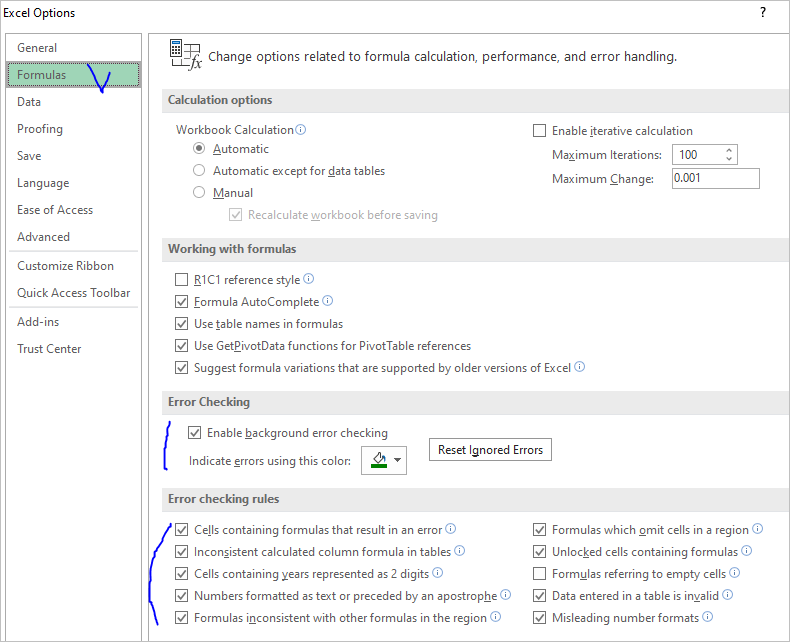Toggle Inconsistent calculated column formula checkbox
The image size is (790, 642).
pyautogui.click(x=181, y=552)
